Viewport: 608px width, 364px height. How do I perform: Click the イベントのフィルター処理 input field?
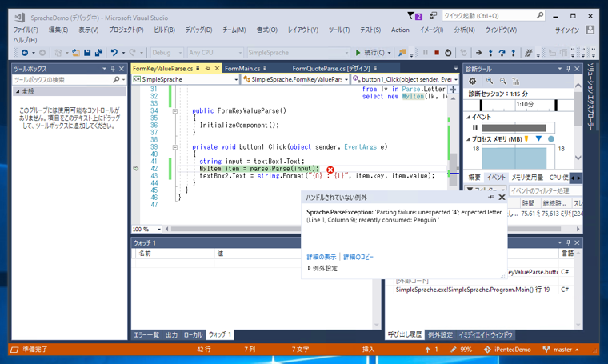point(545,190)
